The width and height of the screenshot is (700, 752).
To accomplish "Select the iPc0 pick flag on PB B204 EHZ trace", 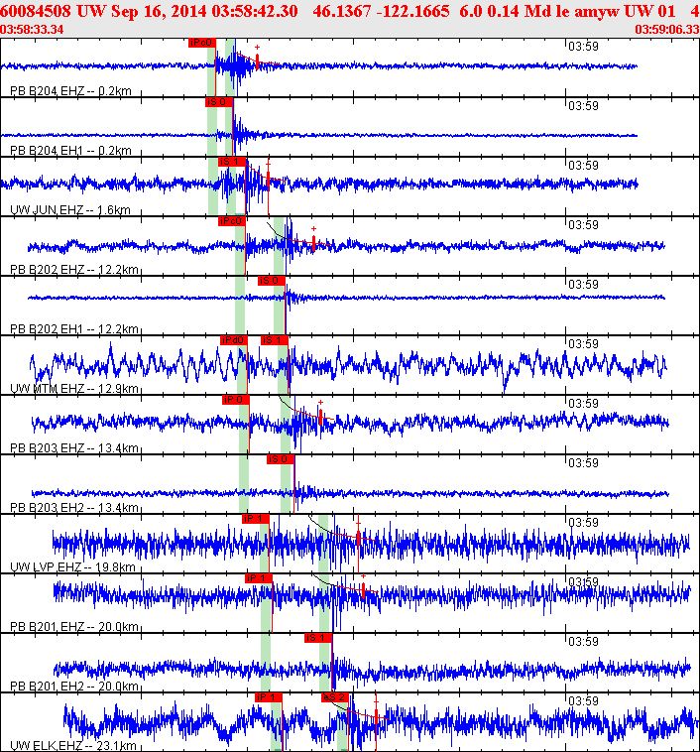I will 202,43.
